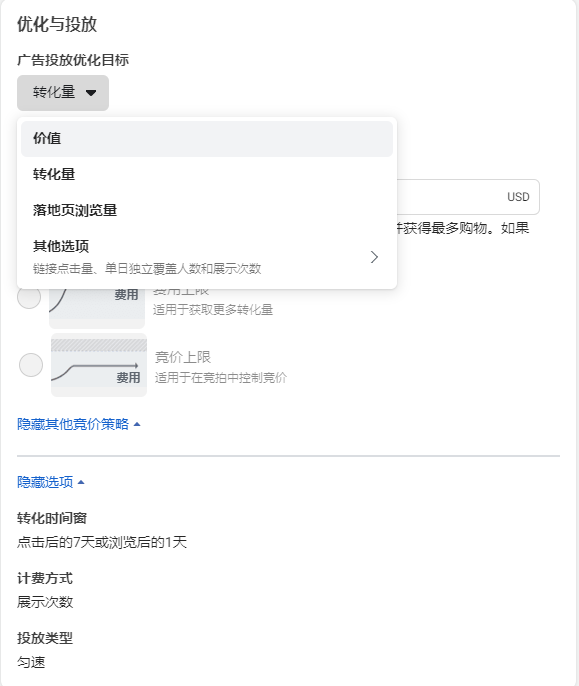Click the up arrow beside 隐藏选项

(81, 483)
